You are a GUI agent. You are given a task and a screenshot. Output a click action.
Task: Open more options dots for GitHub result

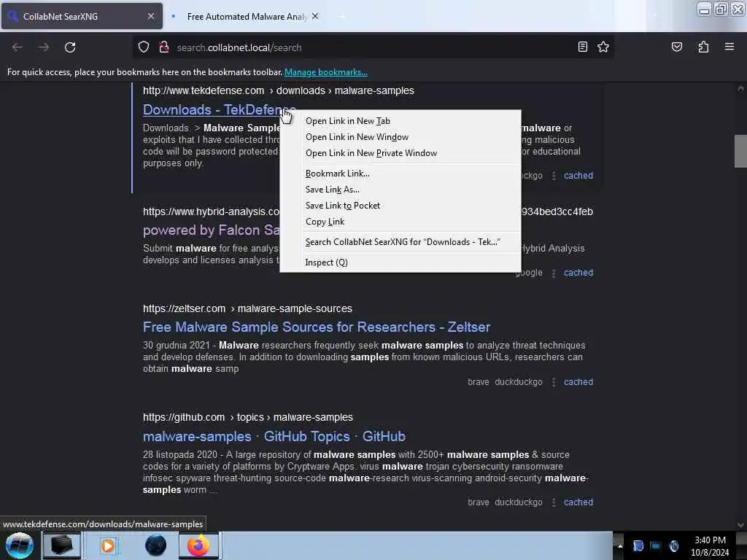click(x=553, y=502)
